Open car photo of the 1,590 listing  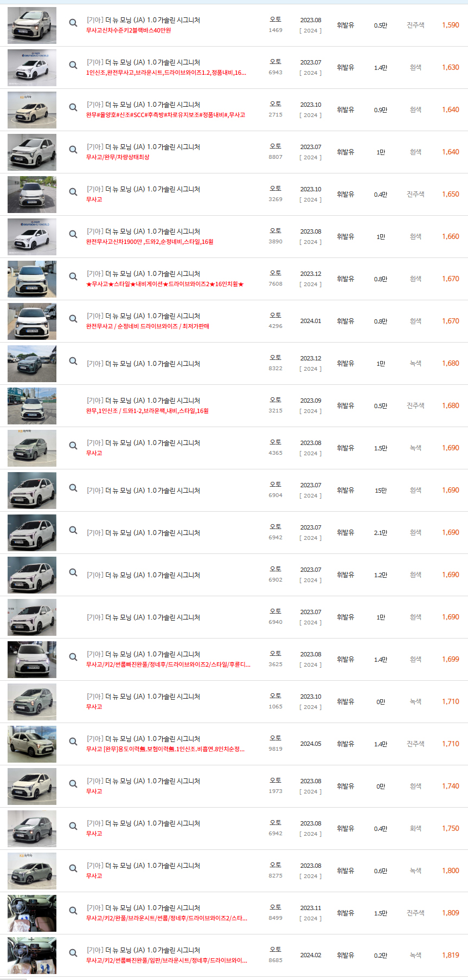click(x=32, y=25)
